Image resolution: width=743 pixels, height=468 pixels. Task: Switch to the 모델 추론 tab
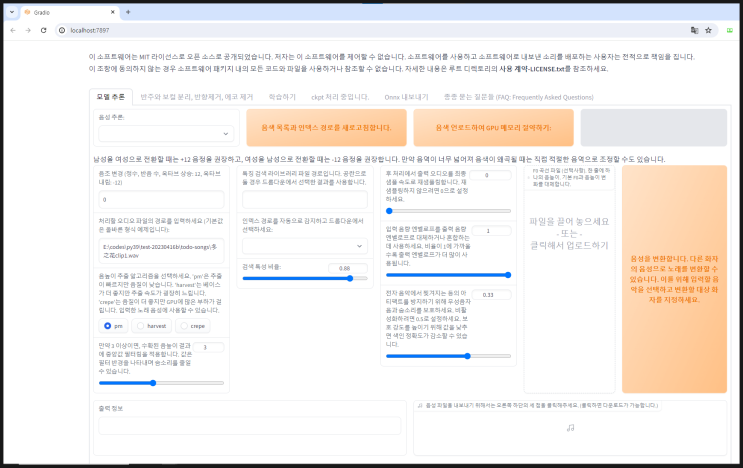111,97
